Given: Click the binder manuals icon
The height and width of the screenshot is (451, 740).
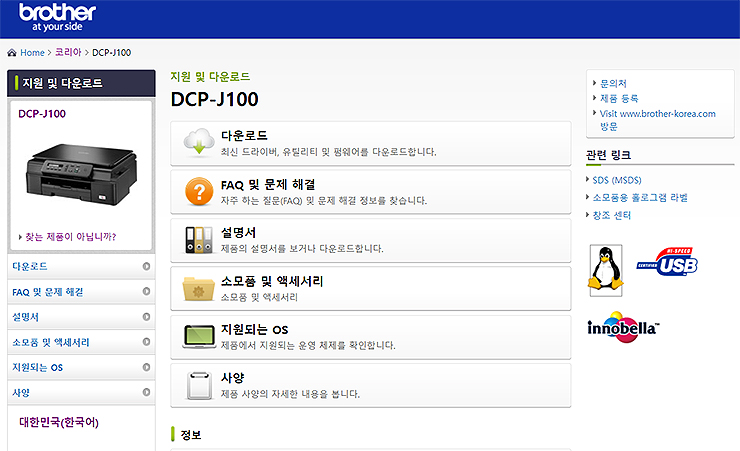Looking at the screenshot, I should tap(199, 240).
